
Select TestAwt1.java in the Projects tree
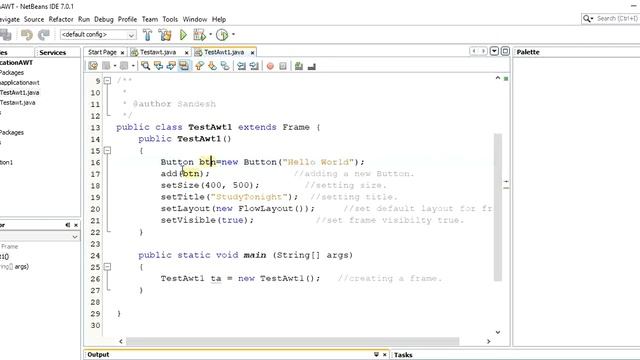[x=20, y=93]
